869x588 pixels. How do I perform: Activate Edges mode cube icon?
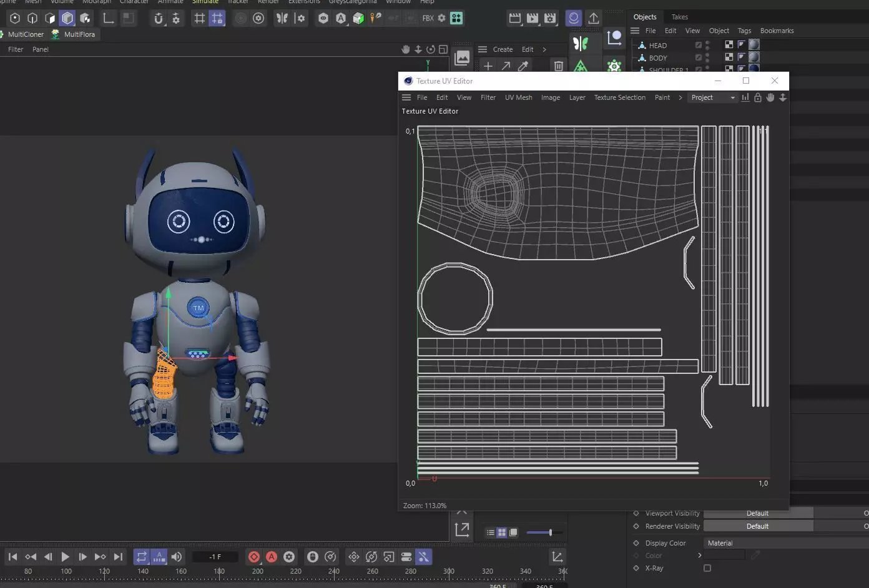32,18
